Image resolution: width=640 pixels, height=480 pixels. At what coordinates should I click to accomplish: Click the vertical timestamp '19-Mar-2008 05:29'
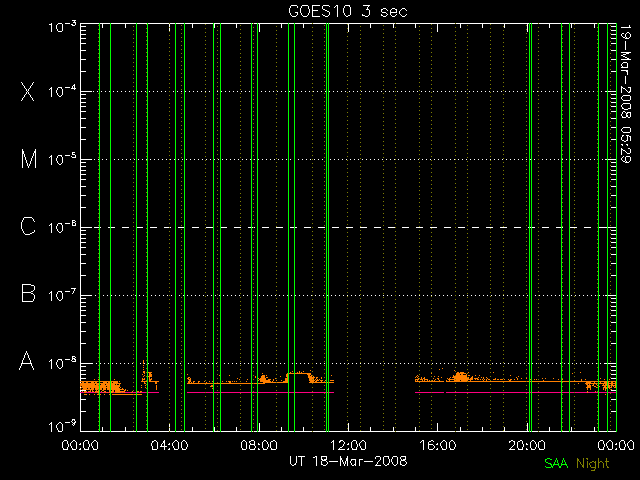pyautogui.click(x=626, y=94)
